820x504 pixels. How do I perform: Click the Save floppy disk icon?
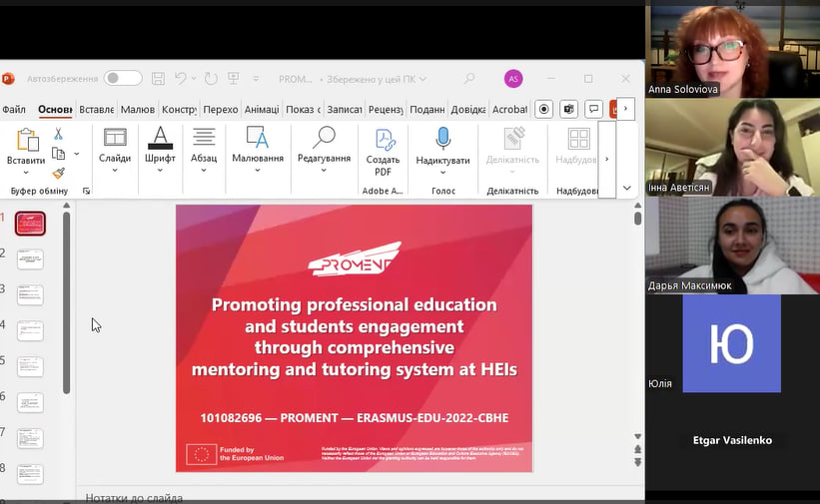[x=159, y=78]
